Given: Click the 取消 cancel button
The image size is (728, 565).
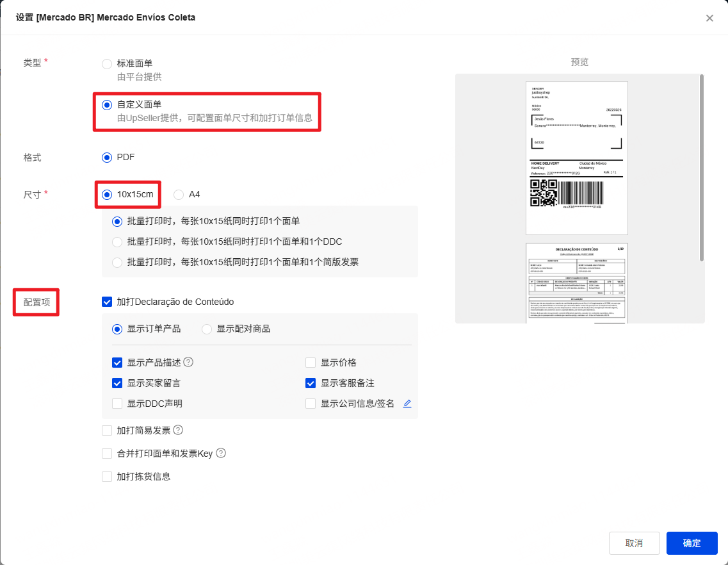Looking at the screenshot, I should tap(634, 543).
